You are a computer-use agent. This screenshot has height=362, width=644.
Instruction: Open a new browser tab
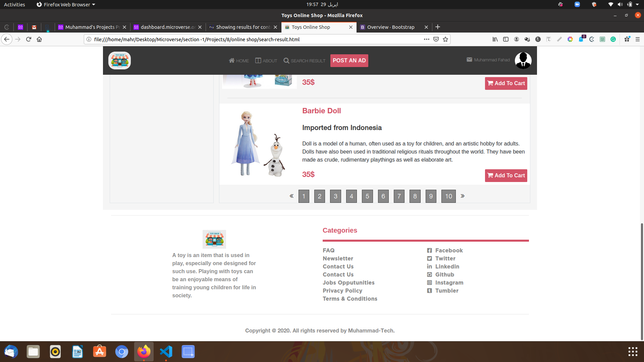pos(438,27)
